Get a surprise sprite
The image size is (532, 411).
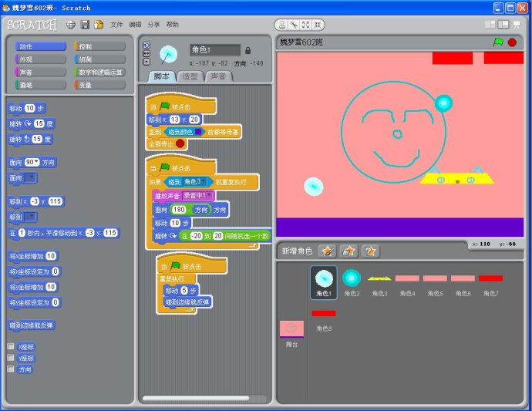pyautogui.click(x=370, y=251)
